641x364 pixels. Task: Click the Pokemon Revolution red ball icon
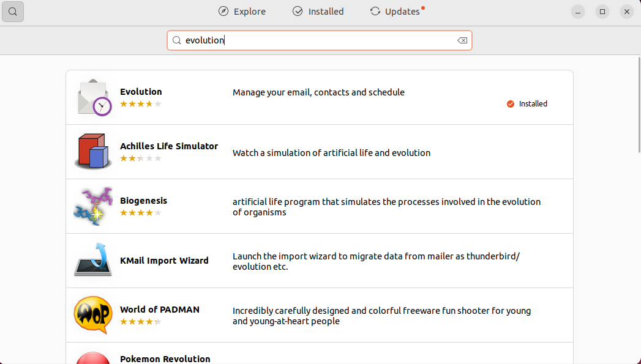93,357
